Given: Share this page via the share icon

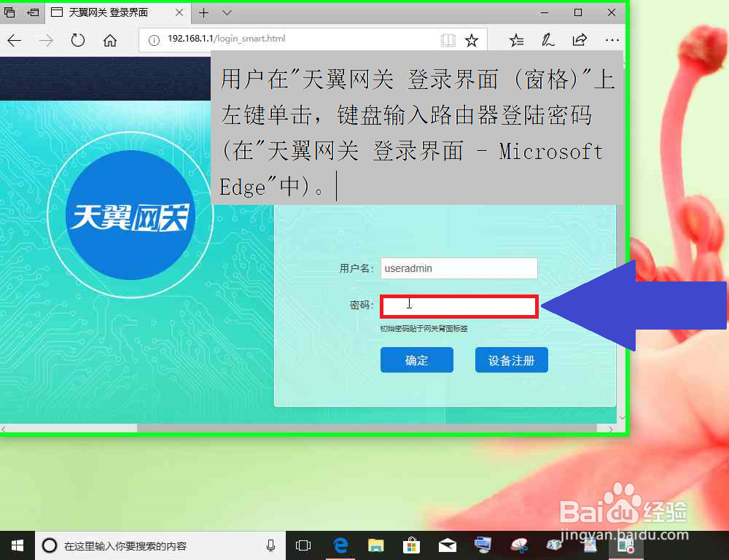Looking at the screenshot, I should tap(579, 40).
